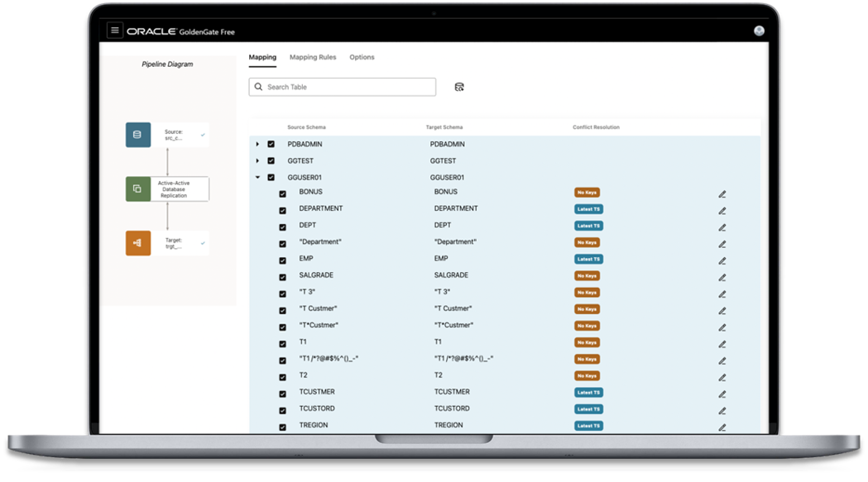Collapse the GGUSER01 schema row
The width and height of the screenshot is (868, 482).
click(257, 177)
